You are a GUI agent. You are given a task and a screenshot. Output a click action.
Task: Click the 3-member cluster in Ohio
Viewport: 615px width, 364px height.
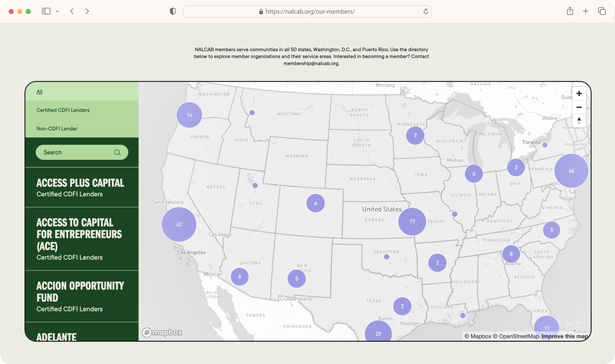[516, 167]
